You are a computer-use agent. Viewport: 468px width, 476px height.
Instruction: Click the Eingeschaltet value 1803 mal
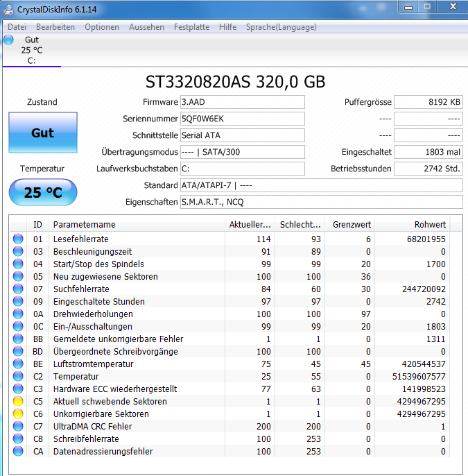[428, 152]
